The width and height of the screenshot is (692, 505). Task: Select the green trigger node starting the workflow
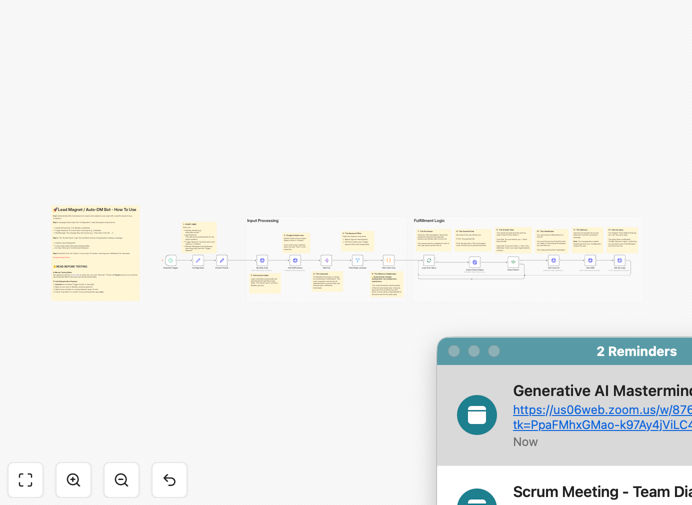170,260
